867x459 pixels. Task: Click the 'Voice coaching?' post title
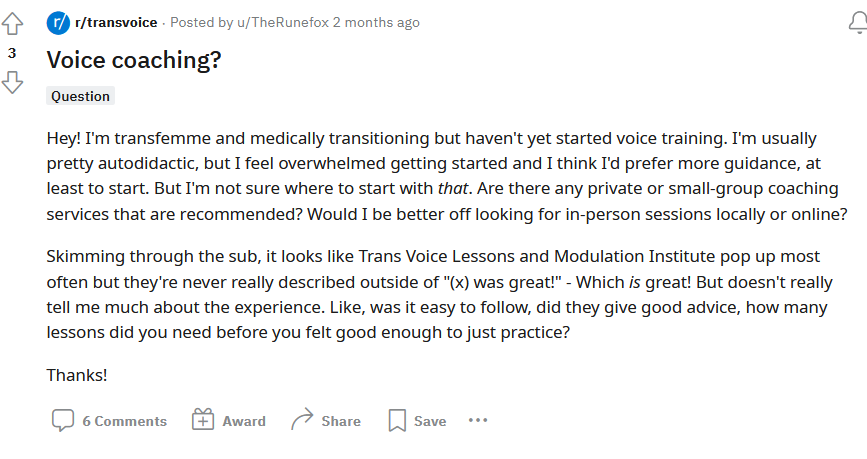pyautogui.click(x=134, y=60)
